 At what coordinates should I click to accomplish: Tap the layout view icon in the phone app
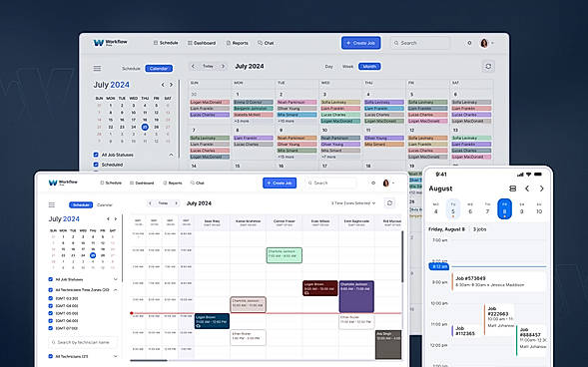[x=512, y=188]
